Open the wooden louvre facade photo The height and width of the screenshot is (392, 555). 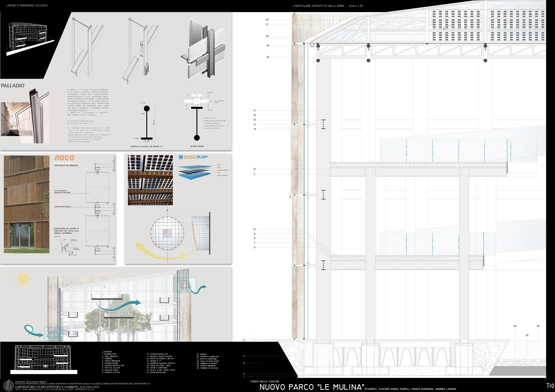(27, 204)
